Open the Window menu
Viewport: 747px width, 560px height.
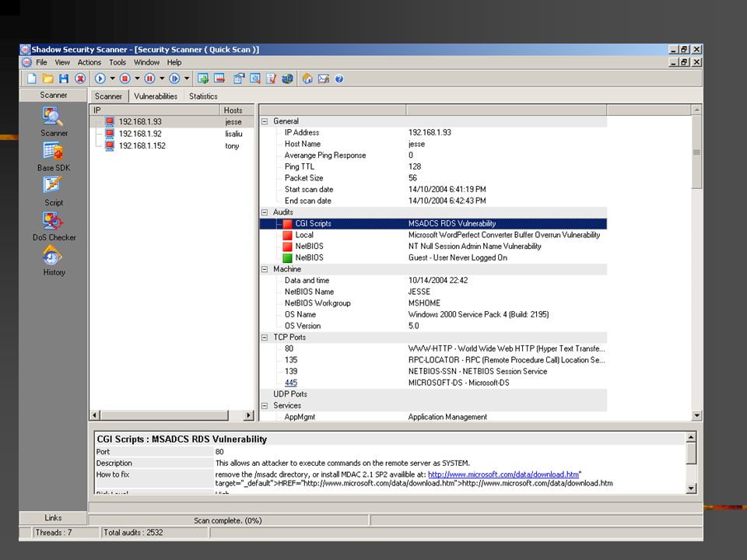tap(146, 62)
